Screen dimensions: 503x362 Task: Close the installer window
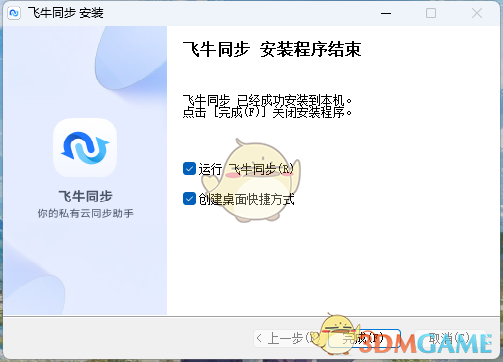pos(477,13)
